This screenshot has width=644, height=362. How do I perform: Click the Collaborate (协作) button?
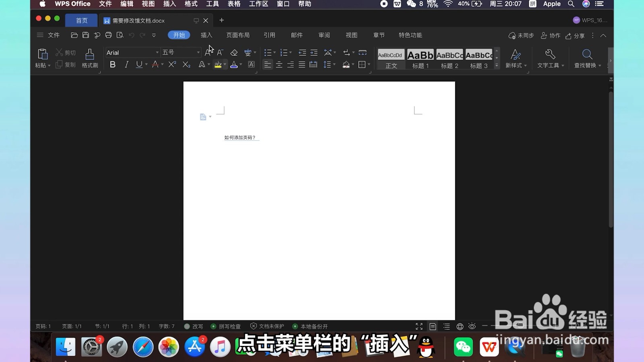[x=550, y=36]
